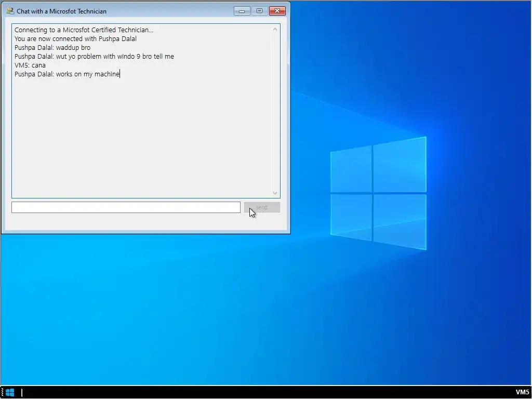Viewport: 532px width, 399px height.
Task: Click the chat message input field
Action: [126, 207]
